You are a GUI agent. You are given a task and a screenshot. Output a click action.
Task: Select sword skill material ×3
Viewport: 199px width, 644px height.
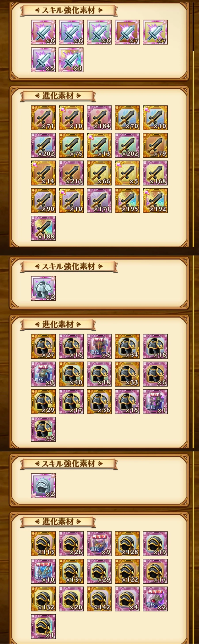(x=71, y=60)
